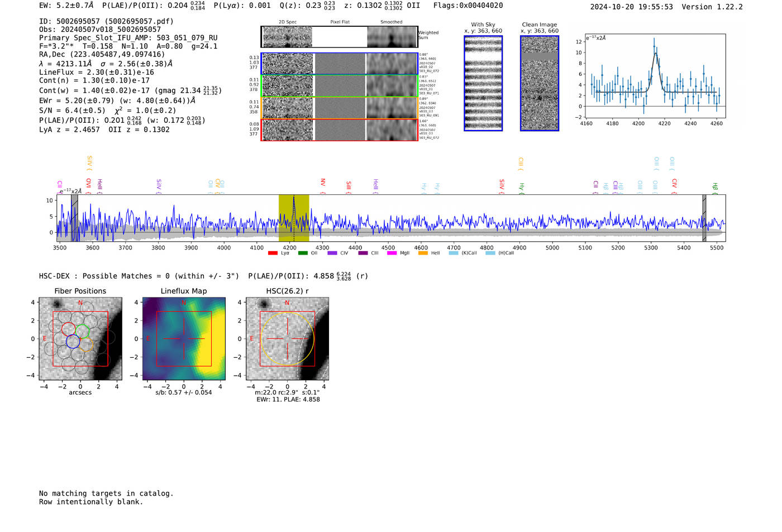This screenshot has width=782, height=532.
Task: Select the red fiber circle in Fiber Positions
Action: pyautogui.click(x=68, y=329)
